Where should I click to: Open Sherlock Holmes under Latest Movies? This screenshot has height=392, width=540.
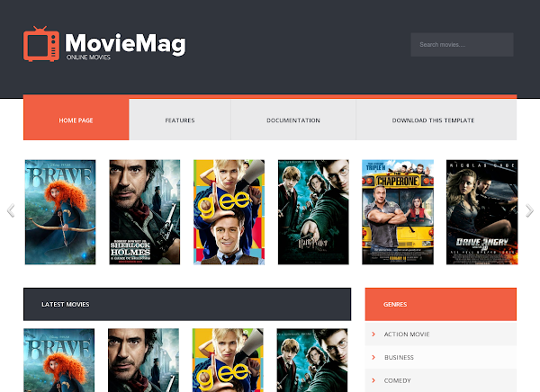pyautogui.click(x=143, y=360)
